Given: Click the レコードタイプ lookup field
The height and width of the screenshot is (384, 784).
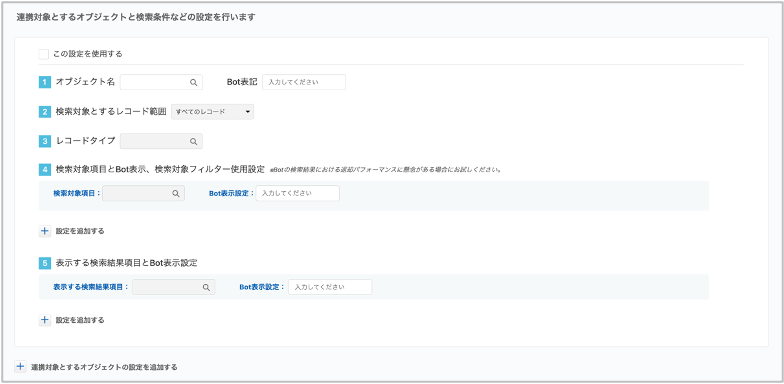Looking at the screenshot, I should (161, 142).
